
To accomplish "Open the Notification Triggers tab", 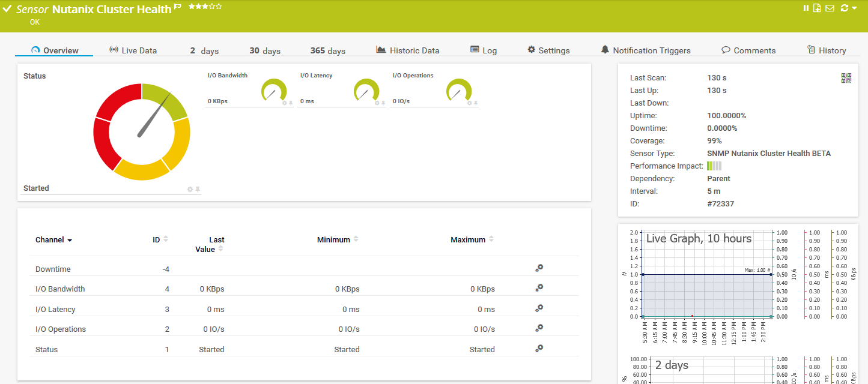I will [645, 50].
